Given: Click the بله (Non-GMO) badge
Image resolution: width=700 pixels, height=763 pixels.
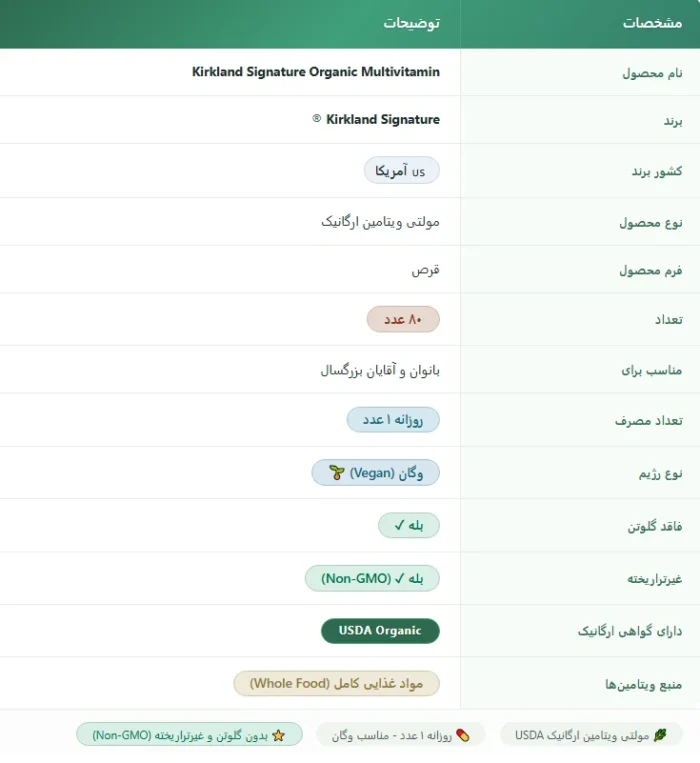Looking at the screenshot, I should point(372,578).
